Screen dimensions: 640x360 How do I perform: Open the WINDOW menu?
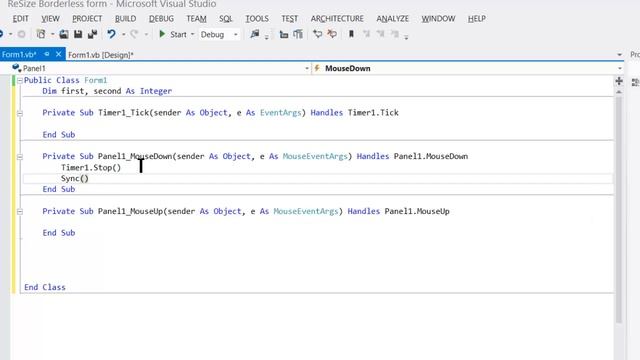(x=438, y=18)
